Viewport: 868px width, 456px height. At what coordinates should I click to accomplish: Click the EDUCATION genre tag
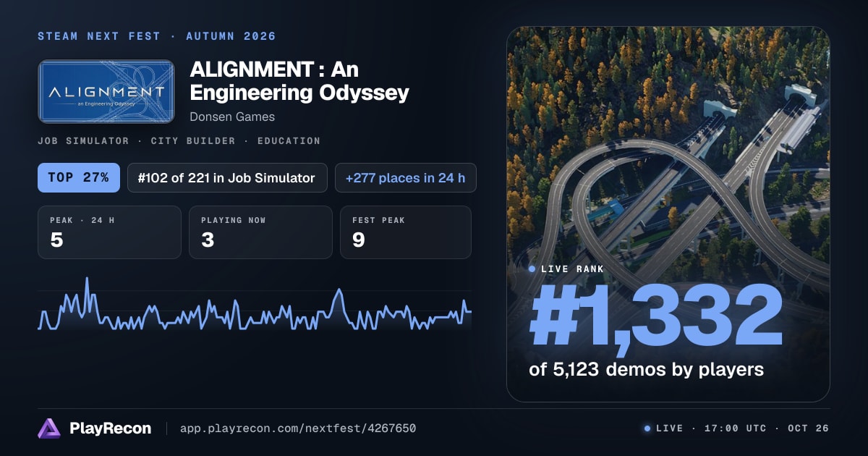pos(289,141)
